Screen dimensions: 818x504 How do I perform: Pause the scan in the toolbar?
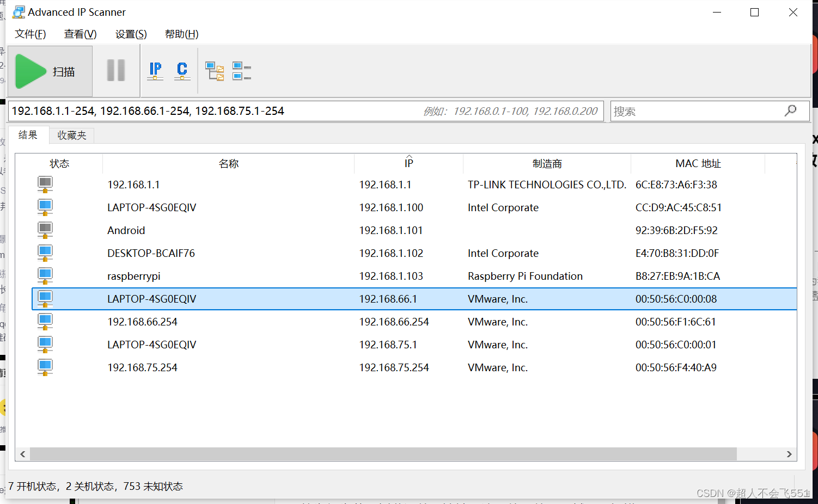[116, 71]
